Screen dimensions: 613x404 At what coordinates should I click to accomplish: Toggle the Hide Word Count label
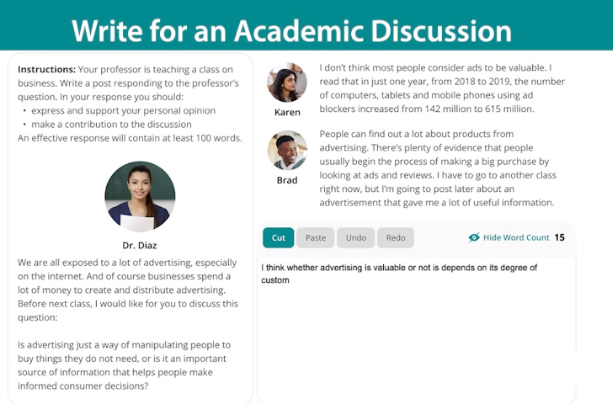click(x=516, y=238)
